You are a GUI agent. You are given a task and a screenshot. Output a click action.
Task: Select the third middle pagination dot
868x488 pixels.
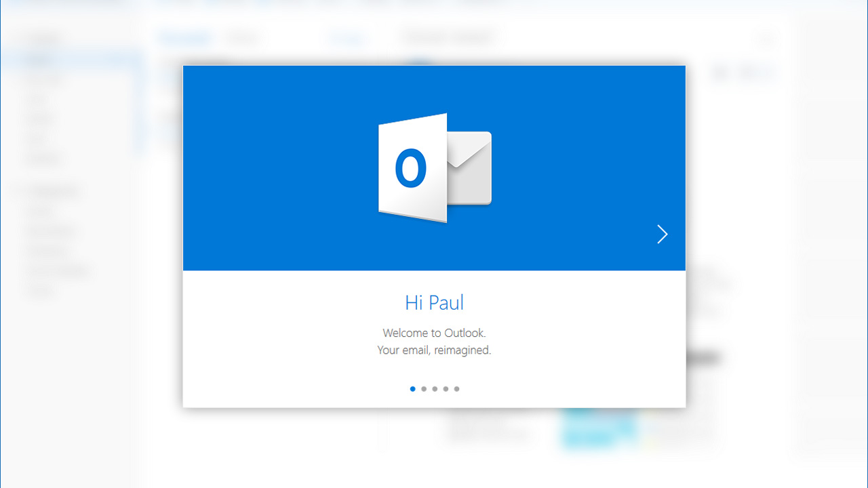(x=435, y=389)
